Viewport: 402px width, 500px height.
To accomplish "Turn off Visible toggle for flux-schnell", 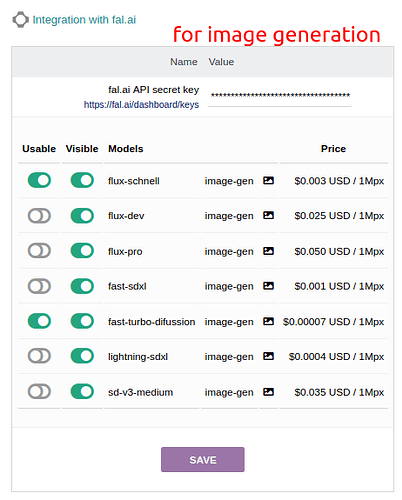I will (x=82, y=180).
